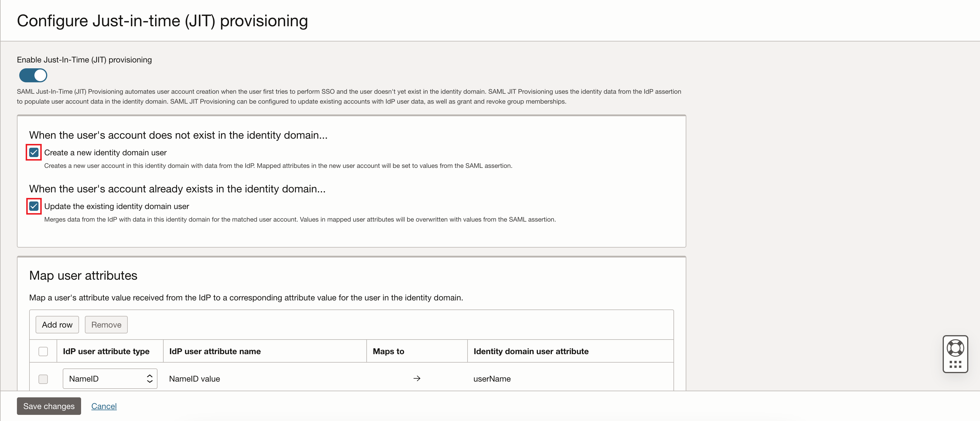The width and height of the screenshot is (980, 421).
Task: Uncheck Update the existing identity domain user
Action: coord(34,206)
